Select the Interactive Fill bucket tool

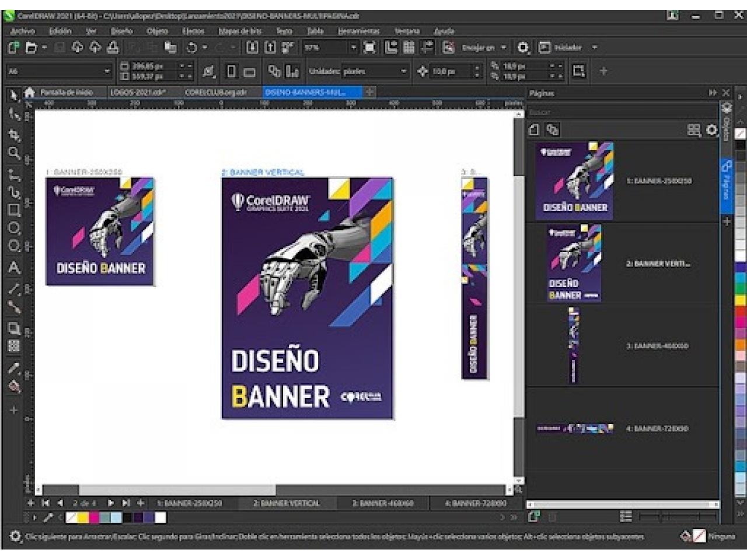coord(14,387)
